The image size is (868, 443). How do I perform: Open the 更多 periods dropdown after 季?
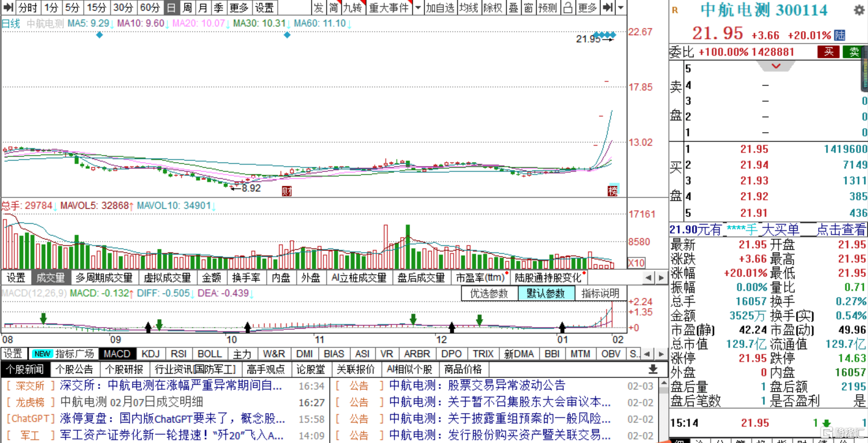click(x=239, y=7)
